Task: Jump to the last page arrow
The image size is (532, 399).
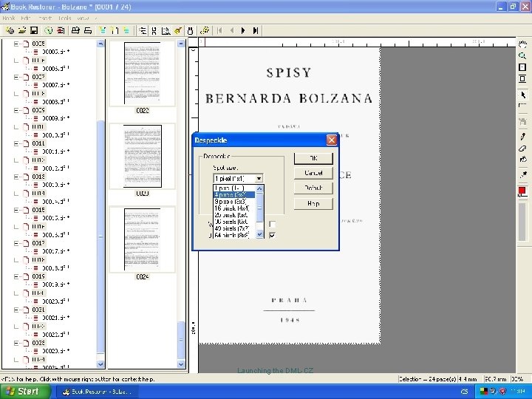Action: pos(256,31)
